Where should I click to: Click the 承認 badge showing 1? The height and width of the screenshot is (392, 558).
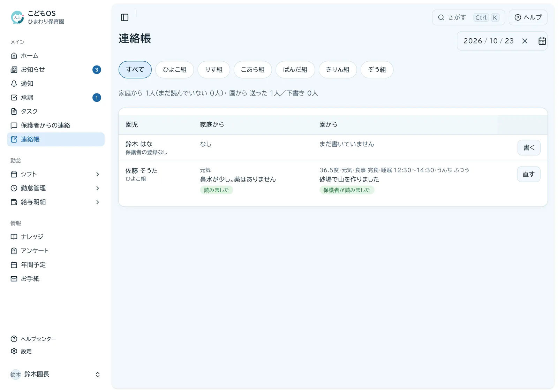tap(97, 98)
